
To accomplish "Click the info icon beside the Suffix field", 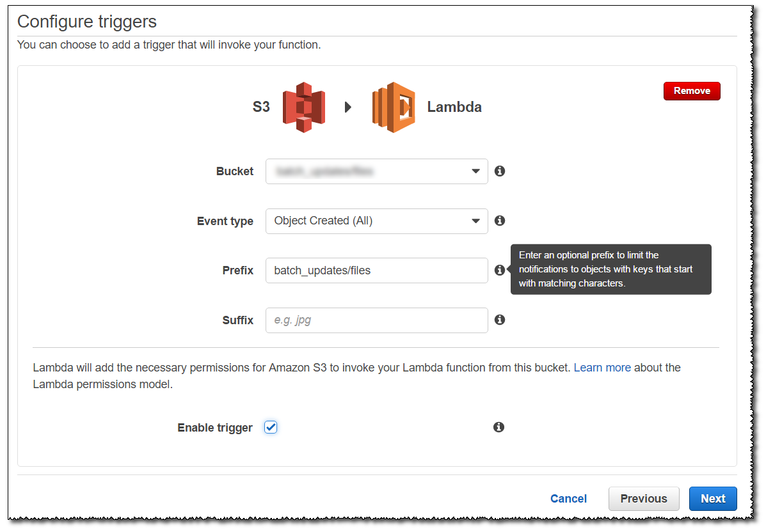I will coord(499,320).
